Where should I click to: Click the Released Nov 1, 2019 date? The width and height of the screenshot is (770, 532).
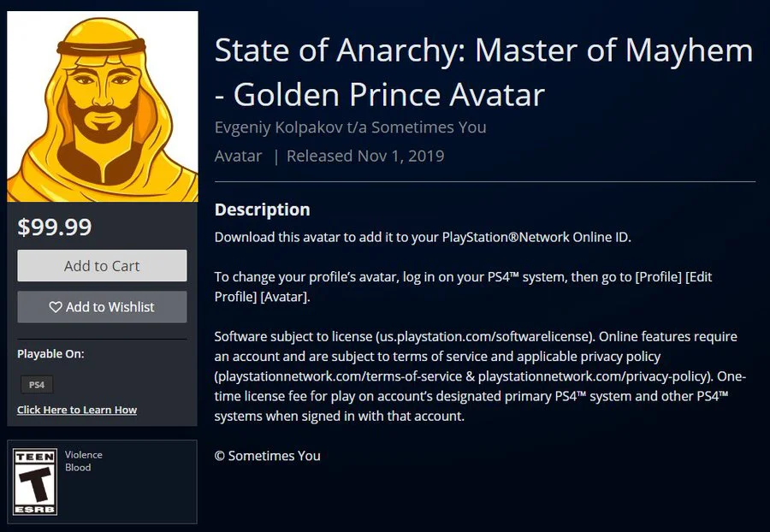click(365, 156)
